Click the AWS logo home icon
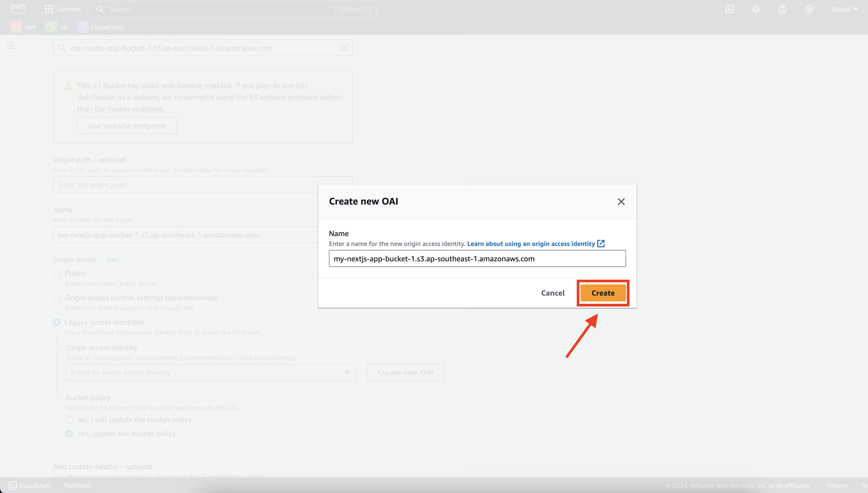This screenshot has width=868, height=493. pyautogui.click(x=18, y=8)
